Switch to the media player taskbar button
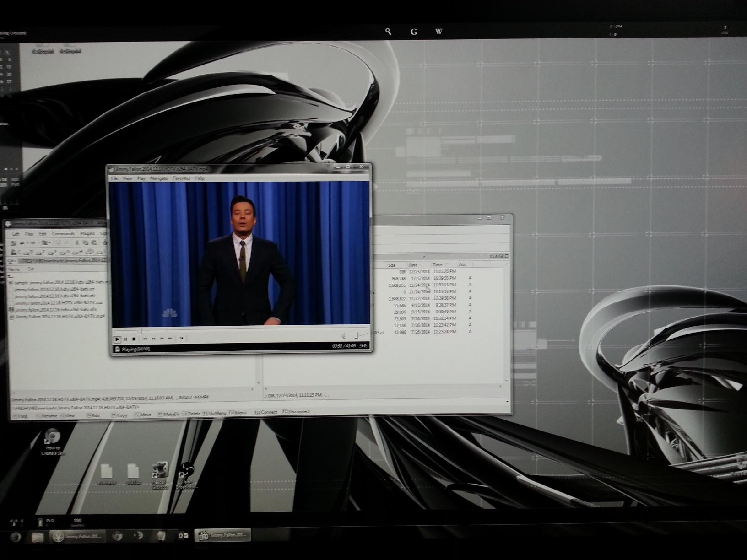Viewport: 747px width, 560px height. tap(223, 535)
